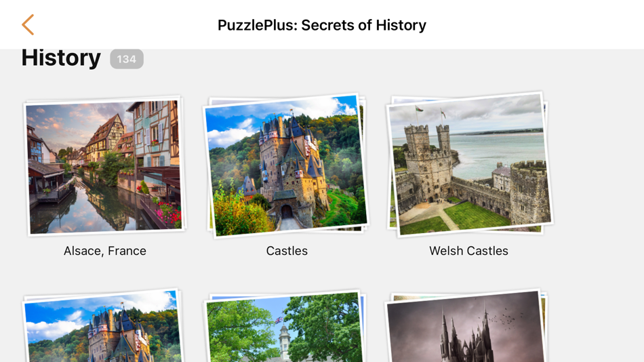The width and height of the screenshot is (644, 362).
Task: Click the 134 puzzle count badge
Action: [x=127, y=59]
